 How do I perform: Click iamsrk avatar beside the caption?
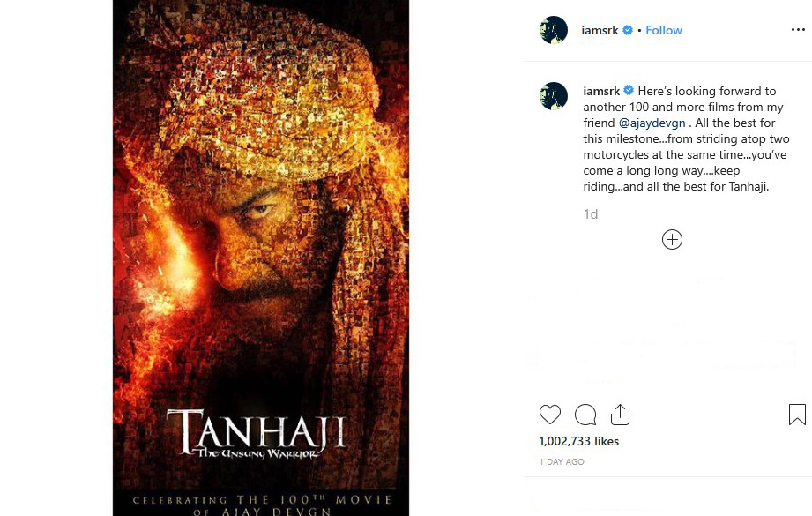[x=554, y=96]
